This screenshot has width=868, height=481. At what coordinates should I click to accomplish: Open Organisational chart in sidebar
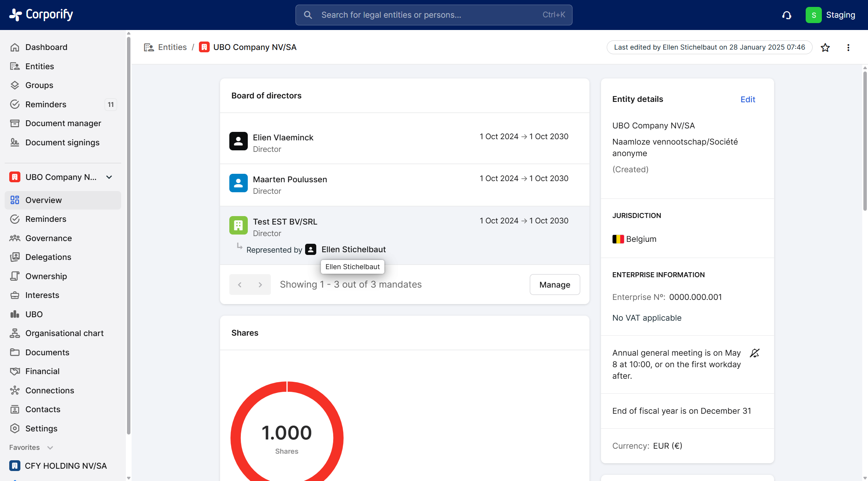[64, 333]
